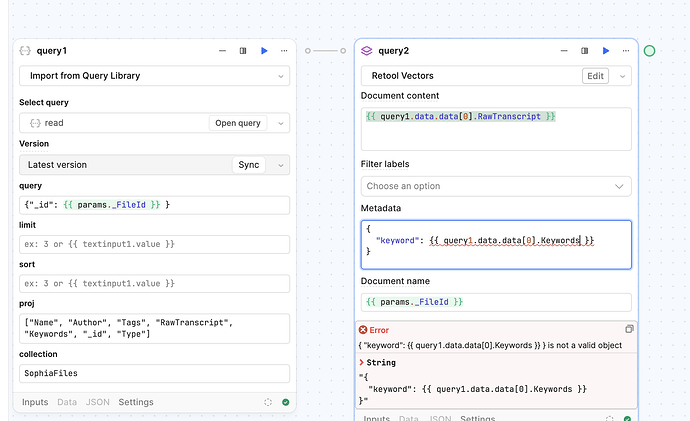The width and height of the screenshot is (690, 421).
Task: Toggle side panel layout icon in query1
Action: 243,51
